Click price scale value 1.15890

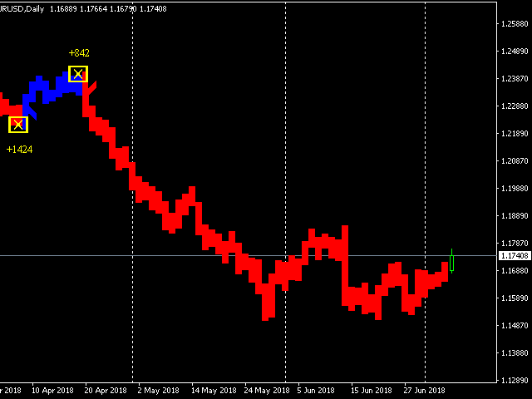515,298
